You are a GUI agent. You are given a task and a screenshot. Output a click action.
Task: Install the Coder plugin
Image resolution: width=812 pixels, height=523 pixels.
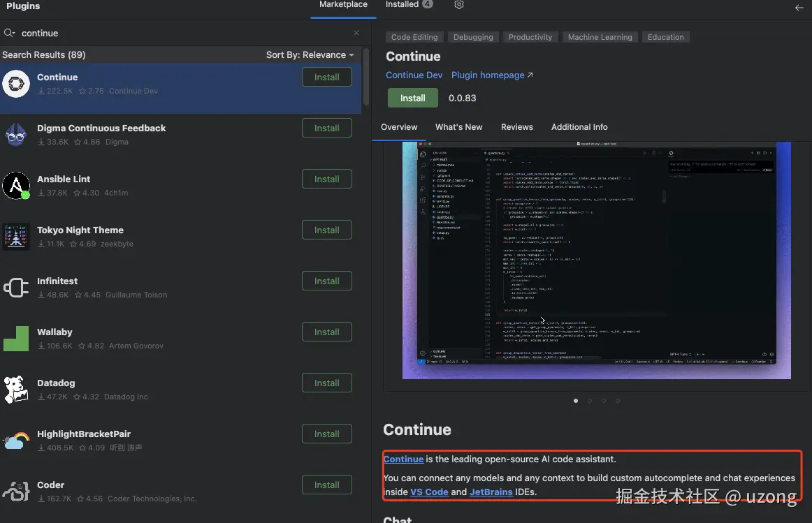pos(327,485)
